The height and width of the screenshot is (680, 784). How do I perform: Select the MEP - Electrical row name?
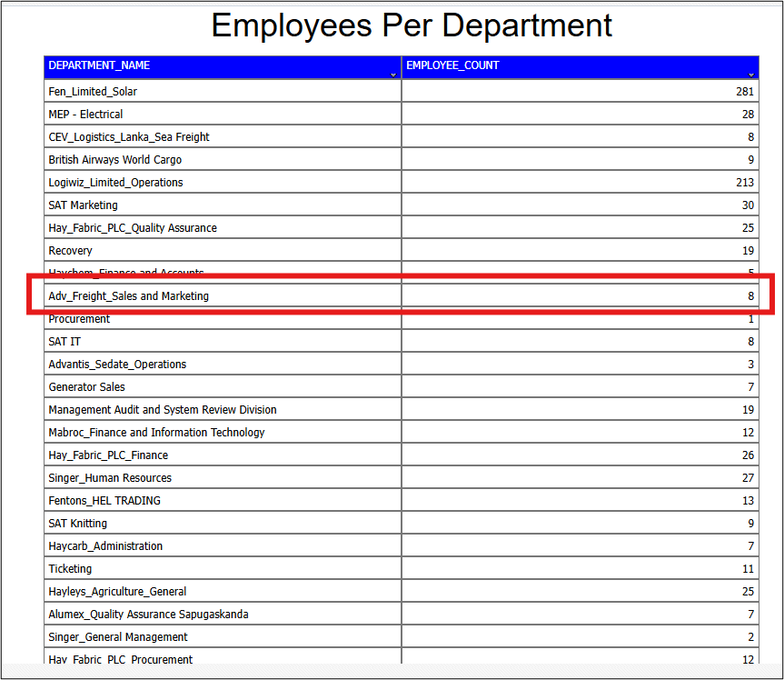coord(85,115)
